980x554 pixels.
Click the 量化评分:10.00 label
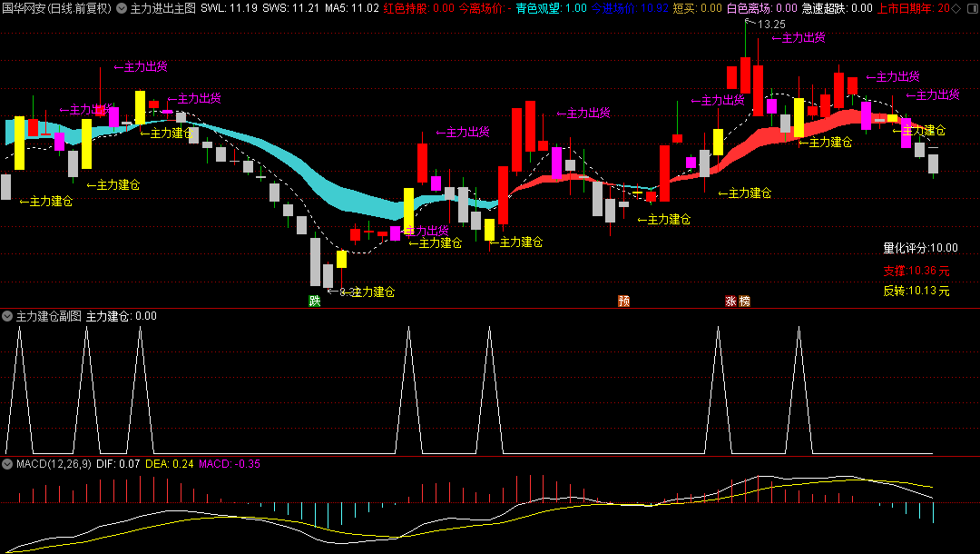pyautogui.click(x=920, y=248)
